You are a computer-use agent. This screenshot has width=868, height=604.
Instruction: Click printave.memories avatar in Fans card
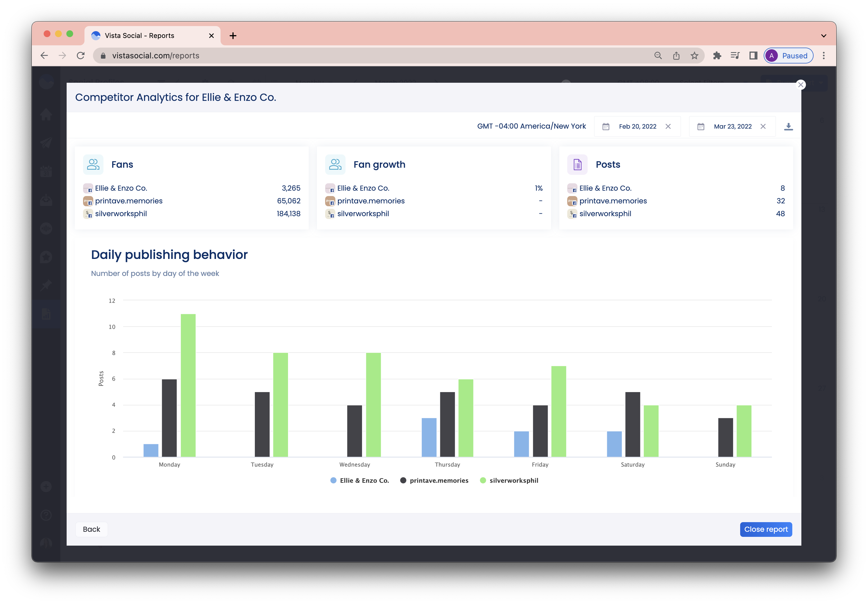88,201
